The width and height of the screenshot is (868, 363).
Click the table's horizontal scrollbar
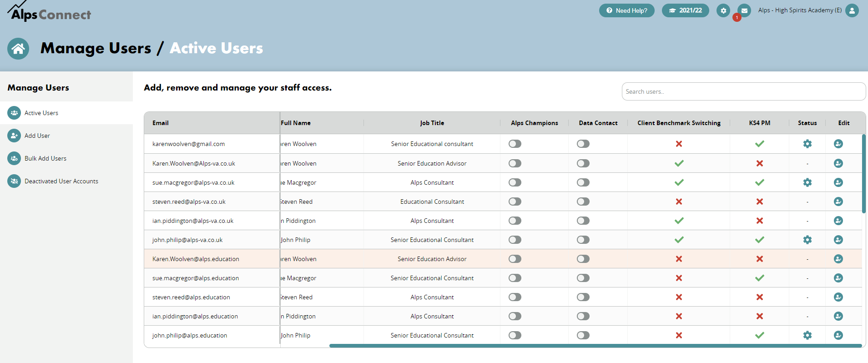tap(595, 346)
